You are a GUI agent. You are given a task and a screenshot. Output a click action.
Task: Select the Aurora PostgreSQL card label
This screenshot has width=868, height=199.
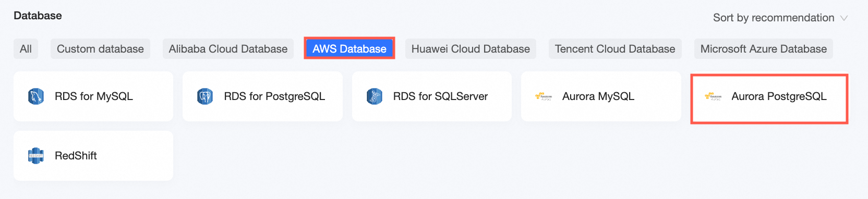click(779, 96)
